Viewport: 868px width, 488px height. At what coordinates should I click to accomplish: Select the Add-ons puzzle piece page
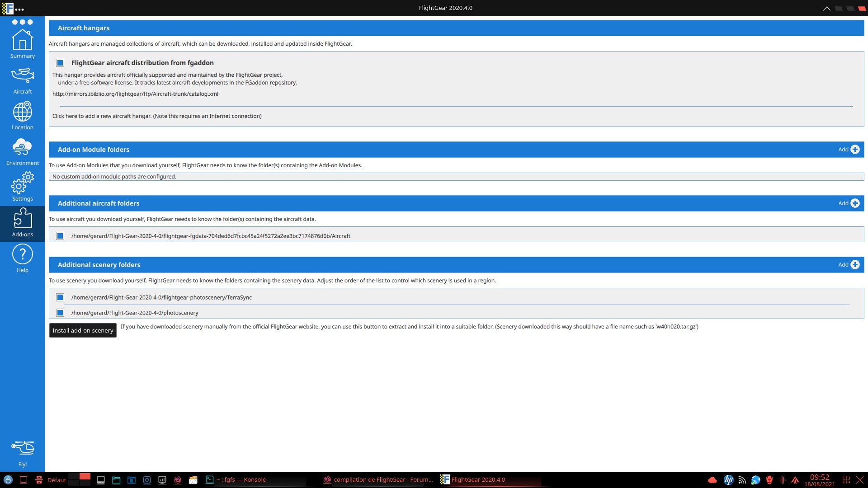pyautogui.click(x=23, y=223)
